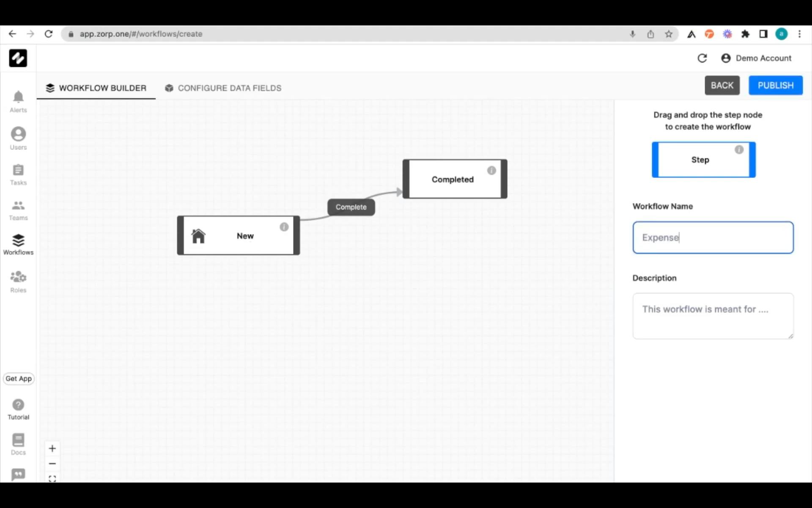
Task: Go to the Users sidebar icon
Action: click(x=18, y=134)
